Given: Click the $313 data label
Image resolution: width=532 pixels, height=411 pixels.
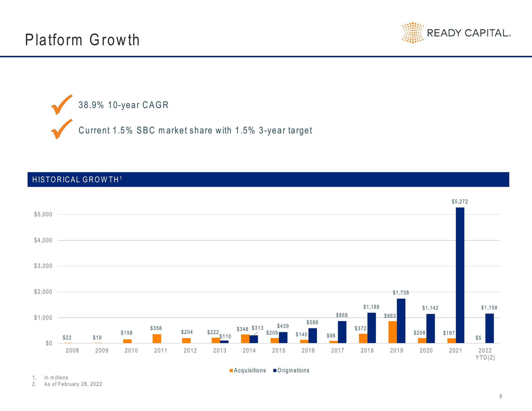Looking at the screenshot, I should 258,328.
